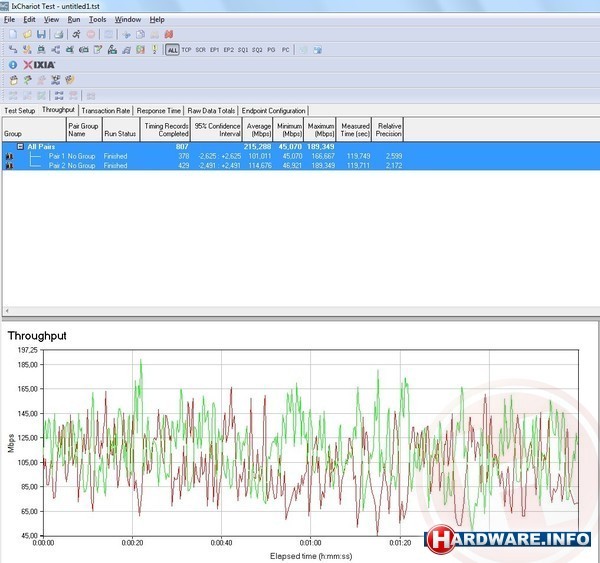Click the first icon in the fourth toolbar row

(13, 80)
